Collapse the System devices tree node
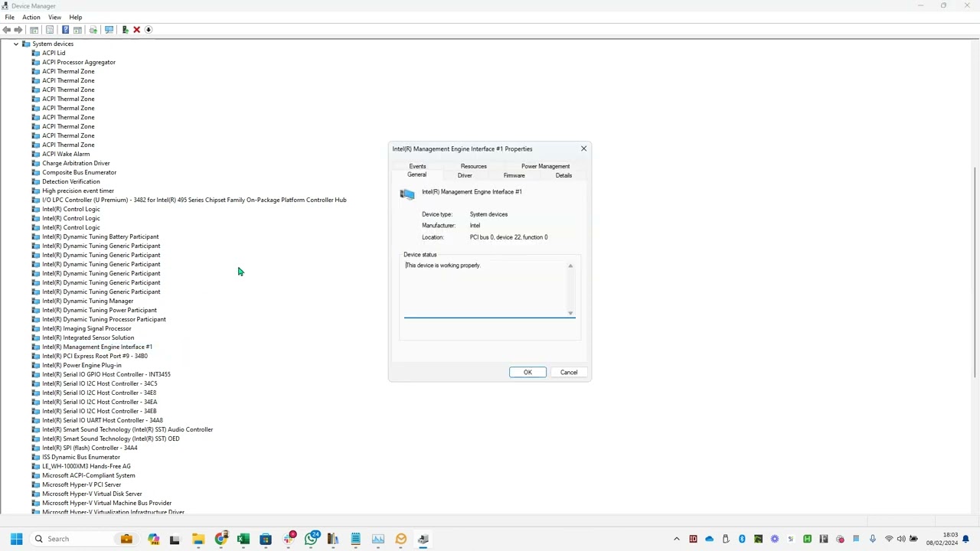The width and height of the screenshot is (980, 551). (x=16, y=44)
